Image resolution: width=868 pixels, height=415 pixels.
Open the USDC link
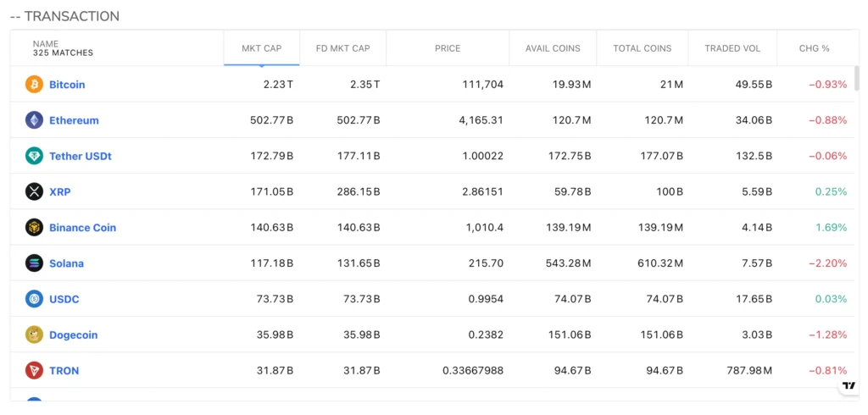pyautogui.click(x=64, y=299)
